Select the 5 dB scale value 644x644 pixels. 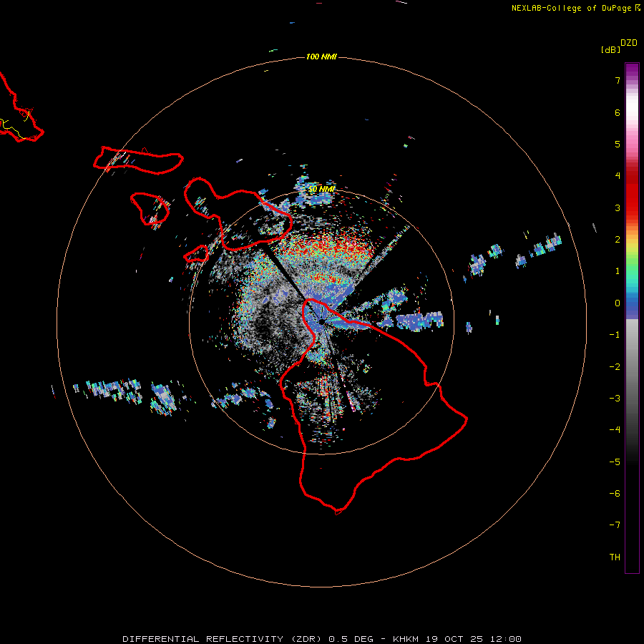click(x=618, y=144)
